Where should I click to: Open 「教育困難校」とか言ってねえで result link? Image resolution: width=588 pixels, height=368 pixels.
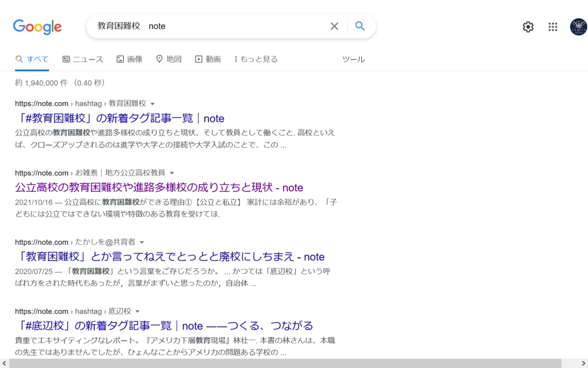(x=170, y=256)
